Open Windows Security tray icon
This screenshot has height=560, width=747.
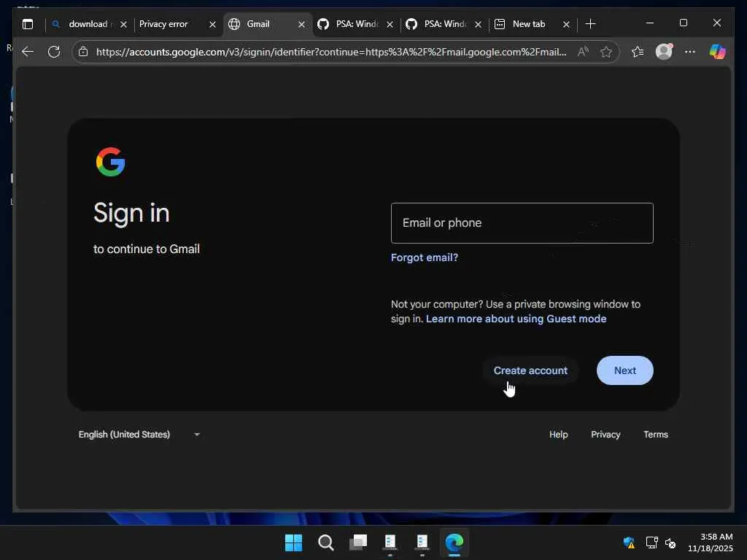(629, 542)
